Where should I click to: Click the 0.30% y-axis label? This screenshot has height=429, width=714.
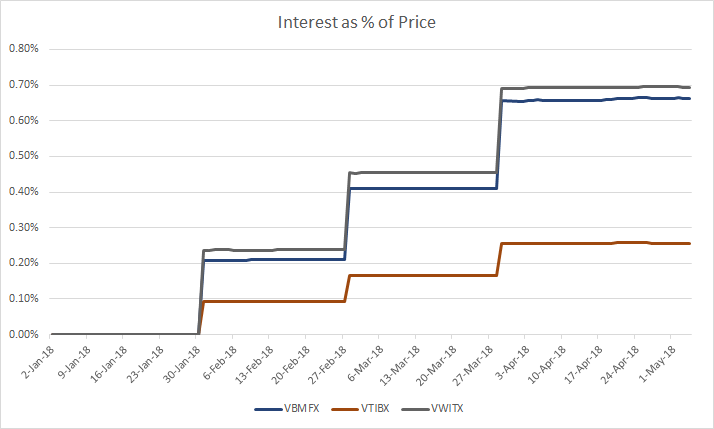coord(24,227)
